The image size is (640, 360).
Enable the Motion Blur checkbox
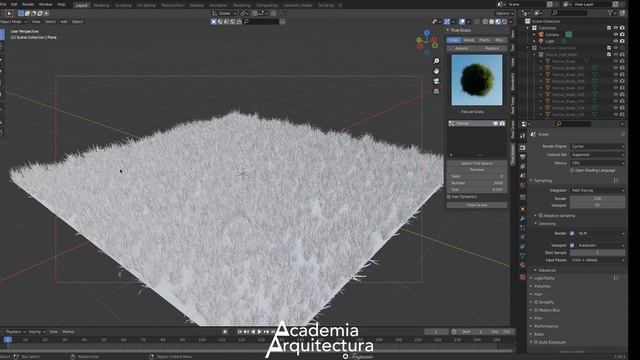point(536,310)
